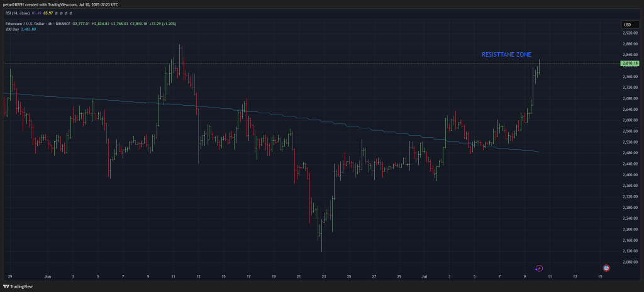Click the 2,320.00 price axis label

click(x=630, y=196)
